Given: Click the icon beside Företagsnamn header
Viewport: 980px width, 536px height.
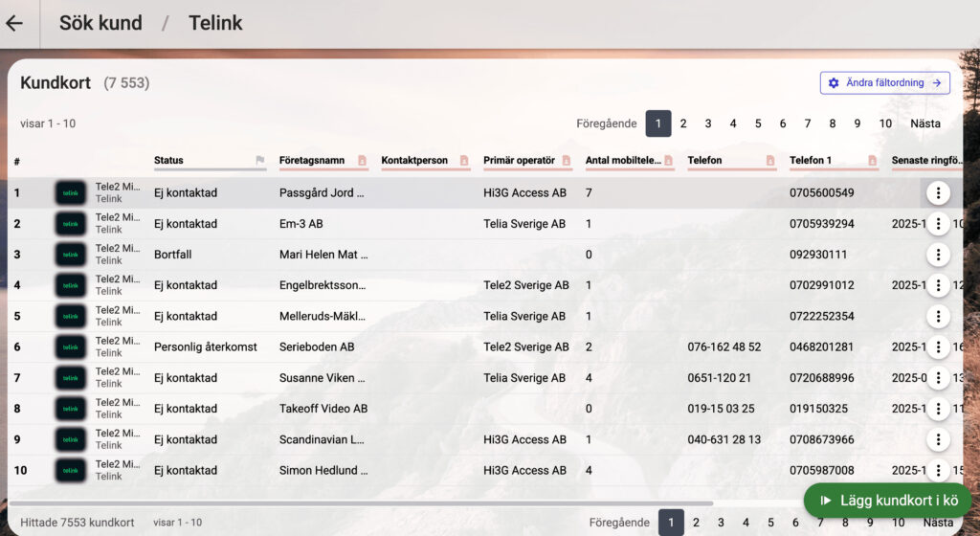Looking at the screenshot, I should 362,161.
